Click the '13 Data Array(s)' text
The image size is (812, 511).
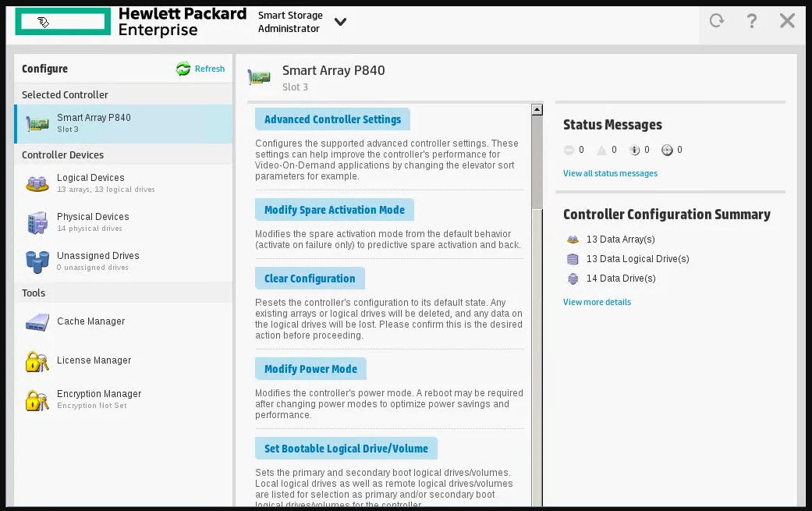click(x=620, y=240)
